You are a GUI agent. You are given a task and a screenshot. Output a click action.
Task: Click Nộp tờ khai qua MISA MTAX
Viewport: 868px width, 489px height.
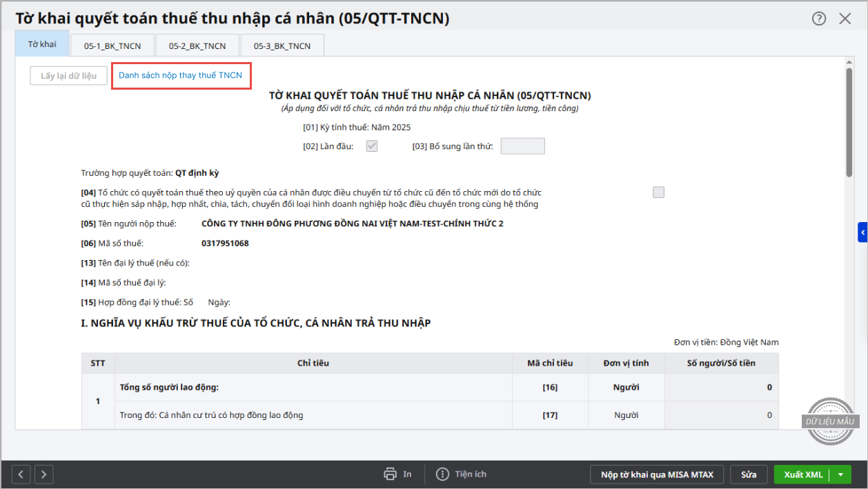tap(657, 475)
